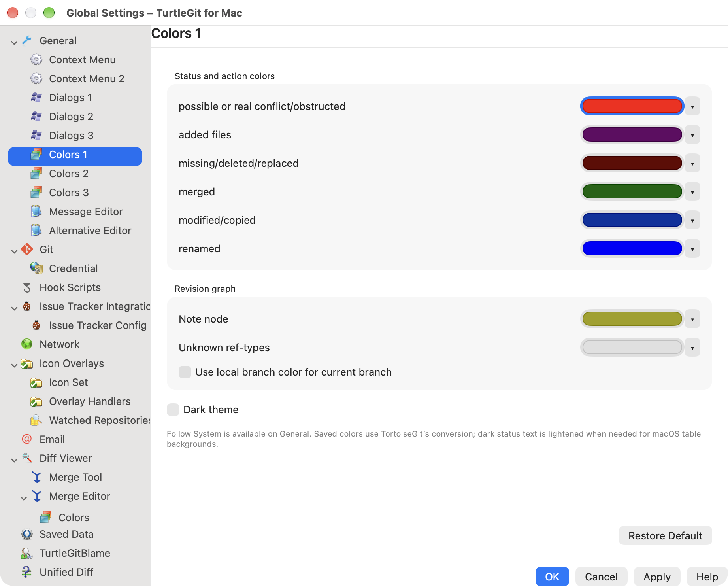
Task: Click the Colors 3 stacked-windows icon
Action: click(36, 192)
